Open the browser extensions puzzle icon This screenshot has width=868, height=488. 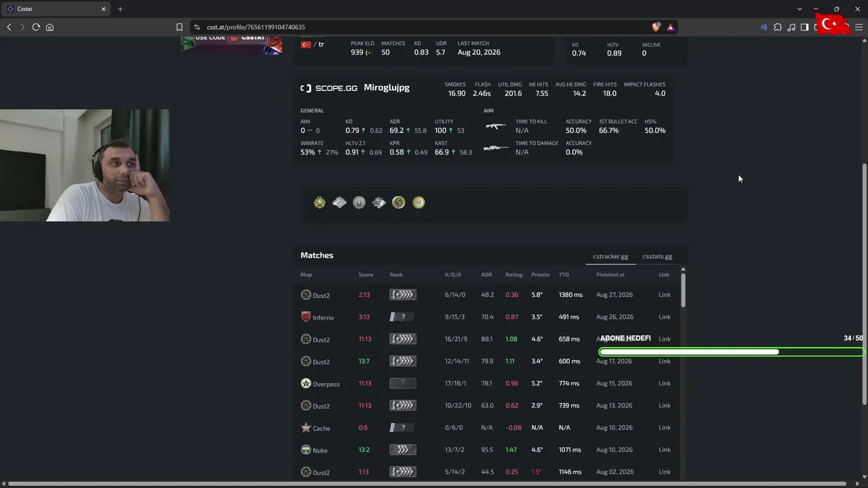[x=778, y=27]
